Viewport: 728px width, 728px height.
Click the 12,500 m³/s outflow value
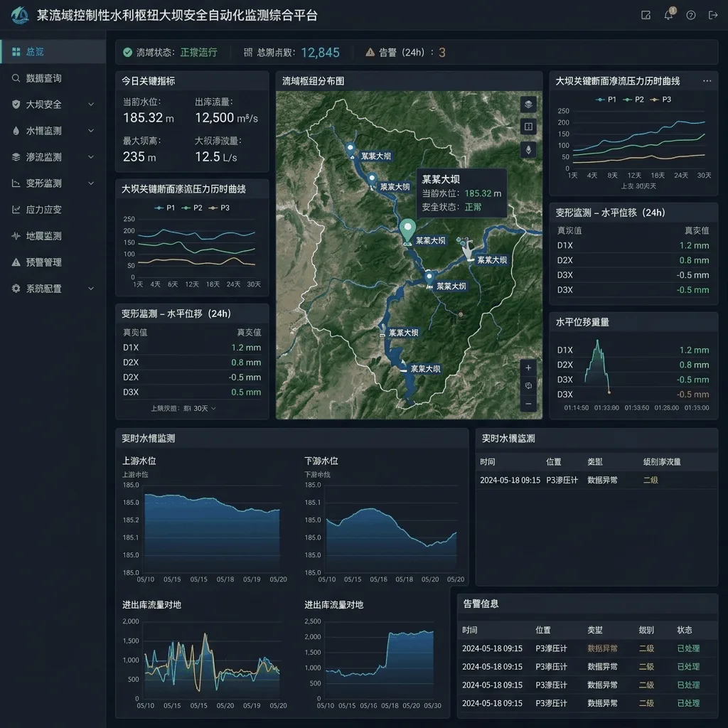(226, 118)
